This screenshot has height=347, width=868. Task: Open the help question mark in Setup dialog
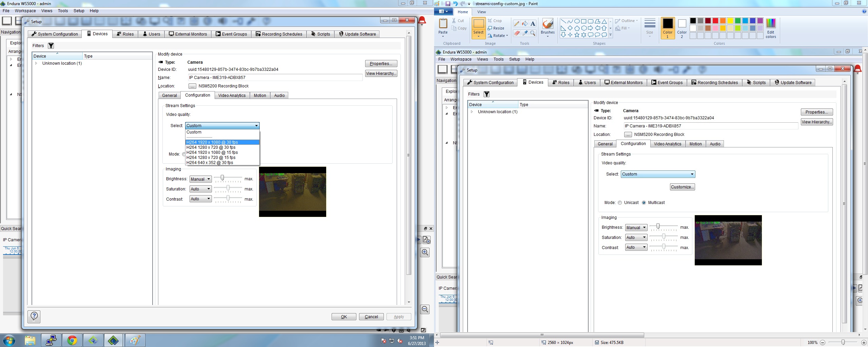click(x=34, y=317)
